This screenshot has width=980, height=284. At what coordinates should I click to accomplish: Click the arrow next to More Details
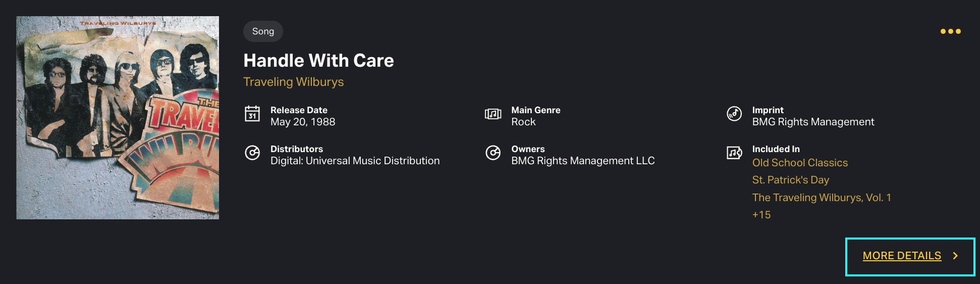pos(955,256)
